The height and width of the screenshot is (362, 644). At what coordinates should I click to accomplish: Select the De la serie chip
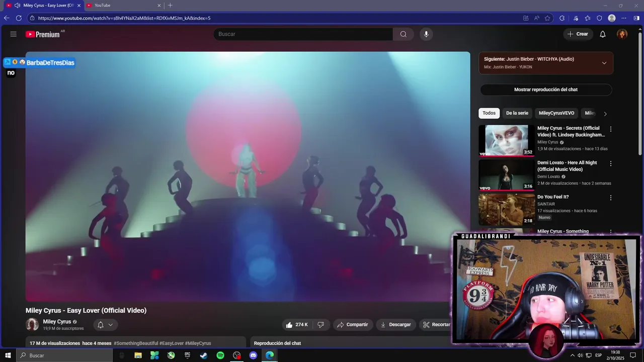(517, 113)
